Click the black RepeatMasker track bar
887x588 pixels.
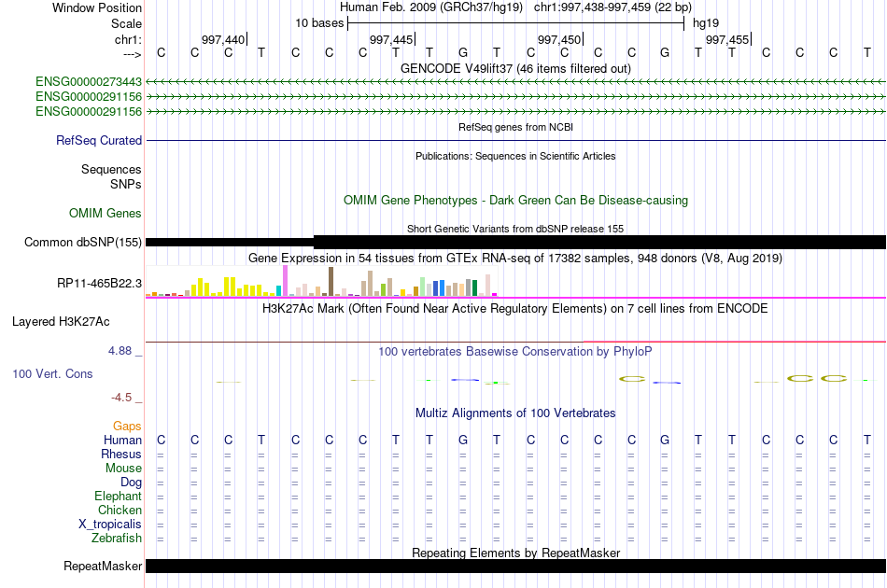pos(515,566)
